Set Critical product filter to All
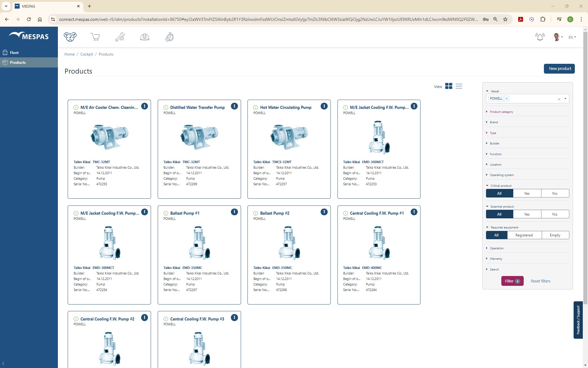 click(499, 194)
